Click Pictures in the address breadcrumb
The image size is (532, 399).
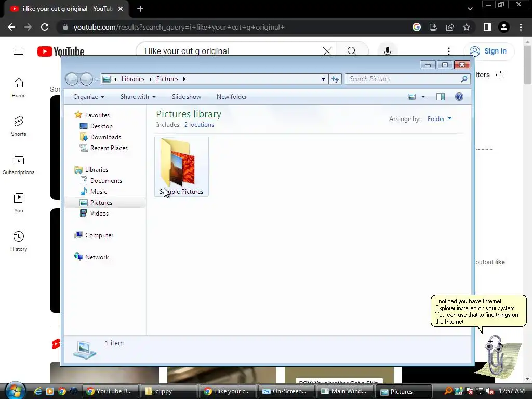tap(167, 79)
